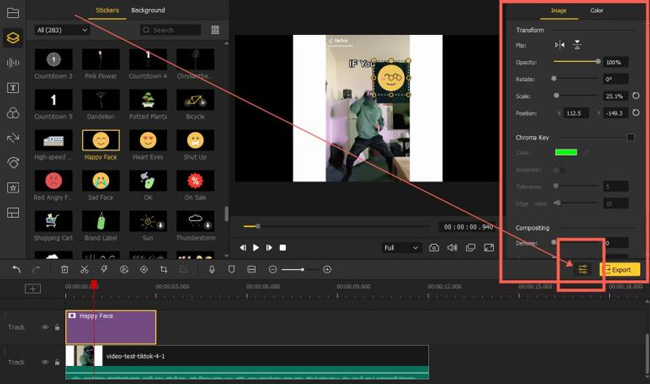Select the Heart Eyes sticker thumbnail
The width and height of the screenshot is (650, 384).
pos(148,140)
